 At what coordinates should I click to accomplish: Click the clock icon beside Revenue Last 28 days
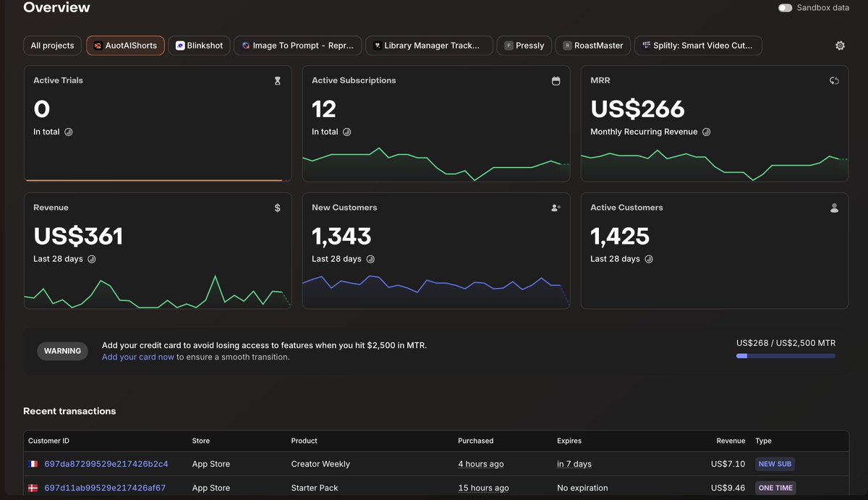92,259
